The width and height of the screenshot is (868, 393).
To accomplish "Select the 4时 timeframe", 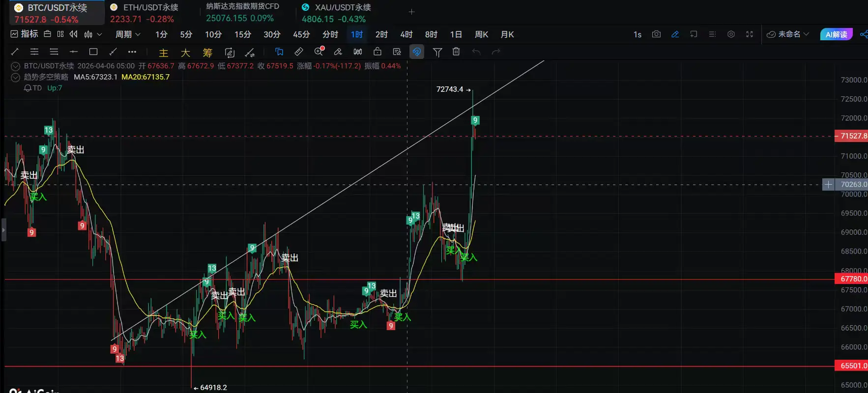I will point(406,34).
